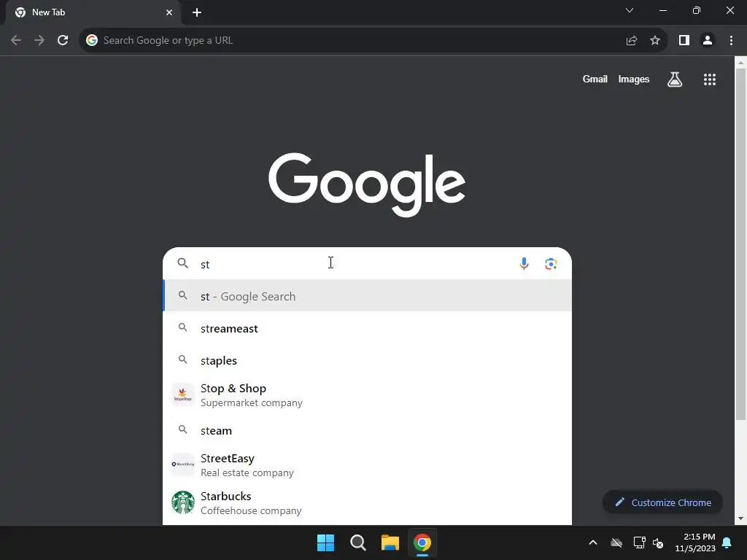This screenshot has height=560, width=747.
Task: Click the forward navigation arrow
Action: pos(39,41)
